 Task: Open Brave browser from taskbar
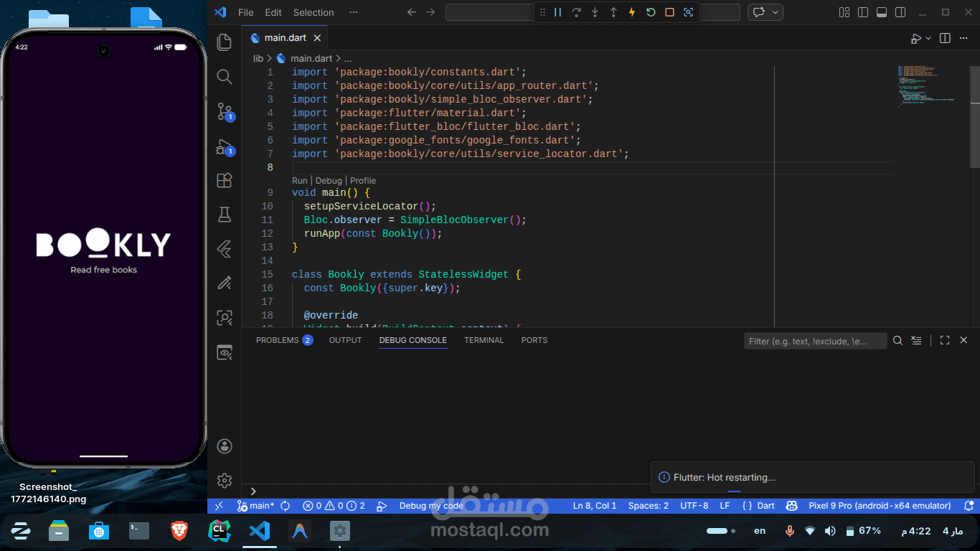(x=179, y=531)
